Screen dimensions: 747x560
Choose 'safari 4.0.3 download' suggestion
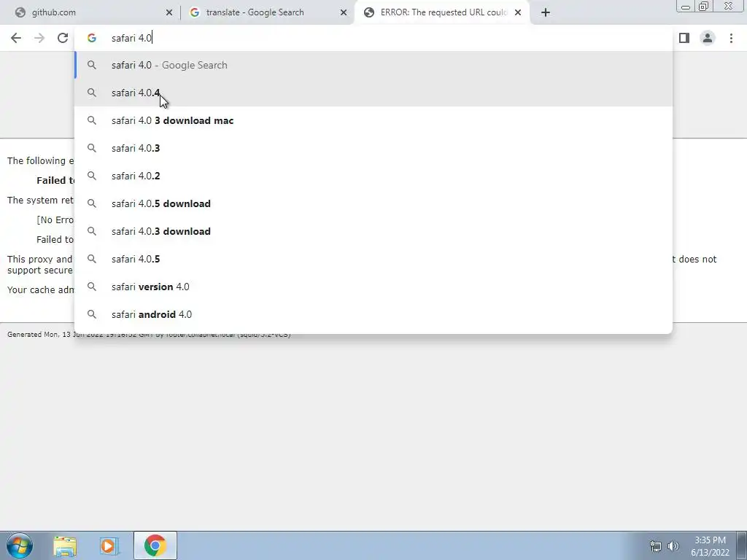pos(373,231)
